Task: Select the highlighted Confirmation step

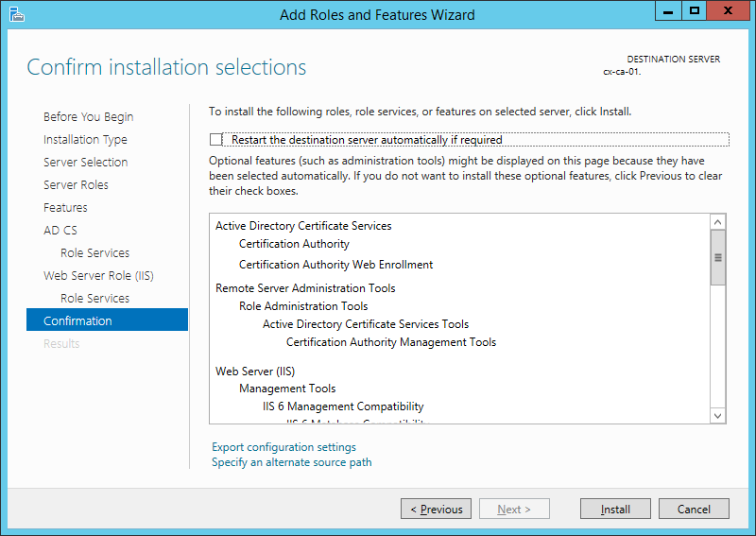Action: (77, 321)
